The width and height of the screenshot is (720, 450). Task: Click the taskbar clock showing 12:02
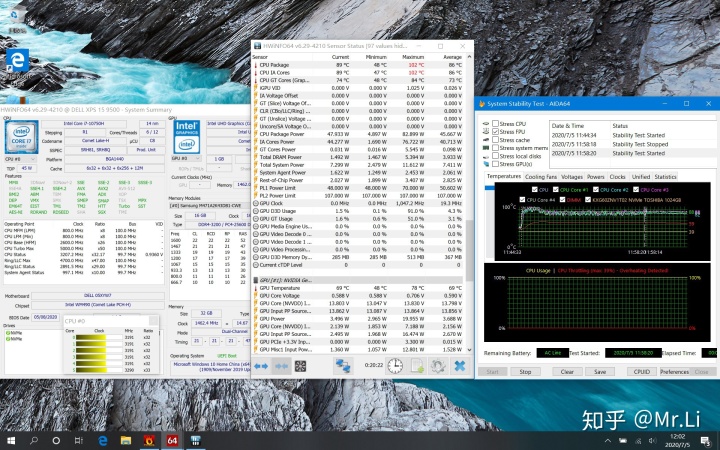click(677, 441)
